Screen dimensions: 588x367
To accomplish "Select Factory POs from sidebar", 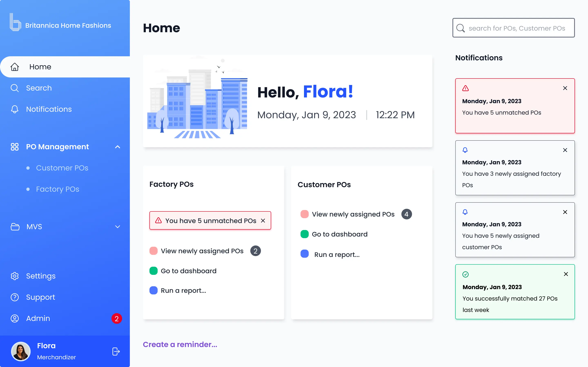I will [x=57, y=189].
